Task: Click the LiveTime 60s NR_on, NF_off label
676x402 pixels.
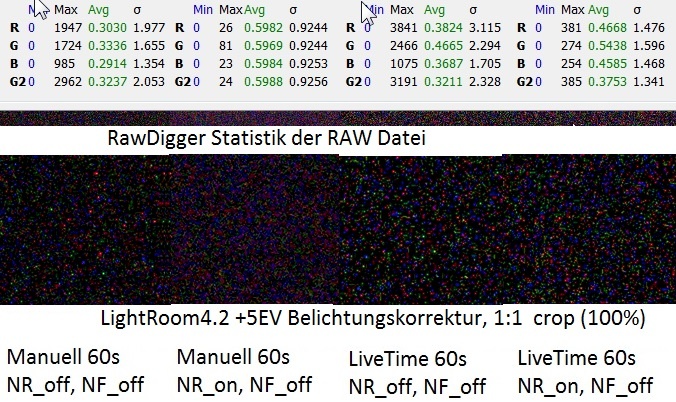Action: tap(586, 371)
